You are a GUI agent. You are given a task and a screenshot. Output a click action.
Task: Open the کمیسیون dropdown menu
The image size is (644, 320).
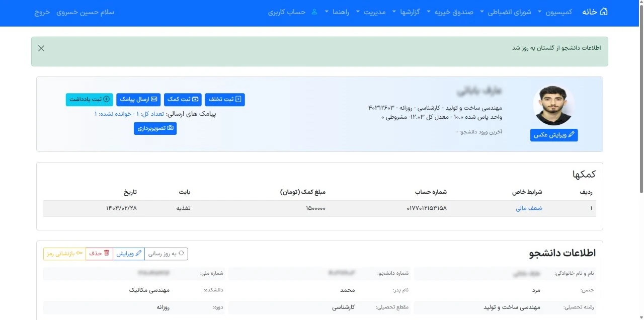(555, 12)
